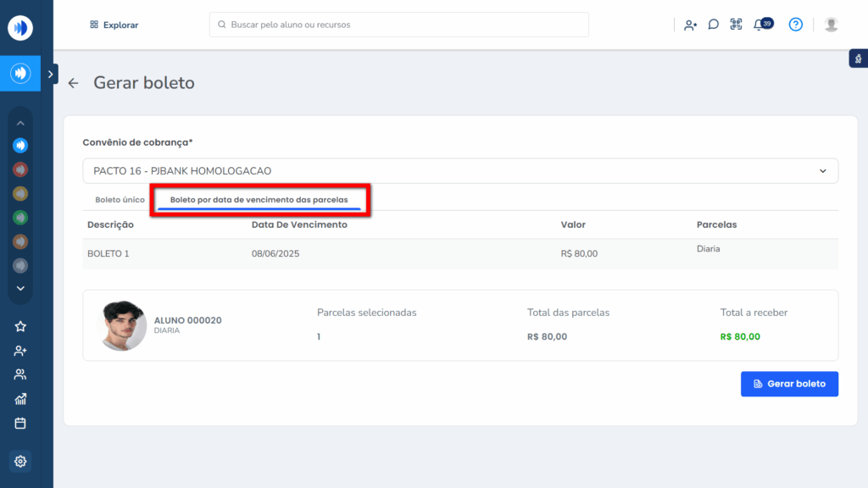The height and width of the screenshot is (488, 868).
Task: Click the blue help question mark icon
Action: click(x=795, y=25)
